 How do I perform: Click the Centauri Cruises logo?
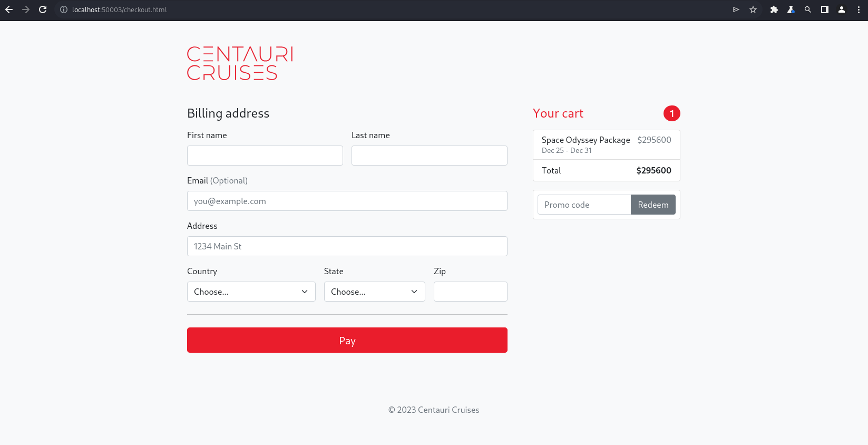tap(240, 63)
